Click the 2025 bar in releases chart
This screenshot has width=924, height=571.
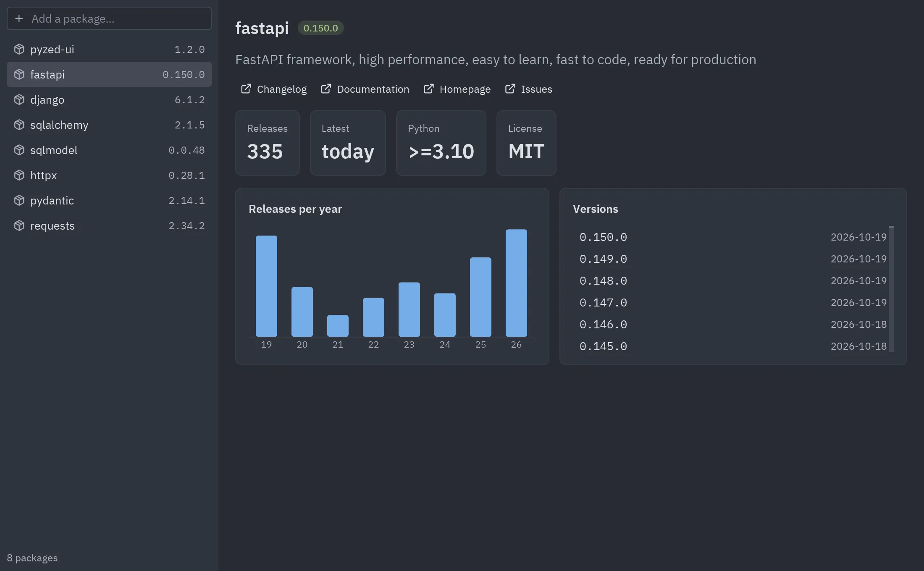click(x=480, y=297)
